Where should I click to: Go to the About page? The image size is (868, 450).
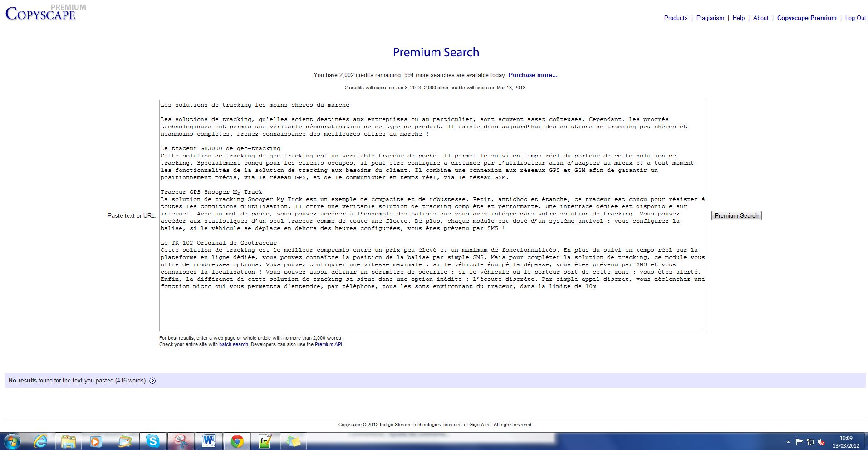(760, 18)
